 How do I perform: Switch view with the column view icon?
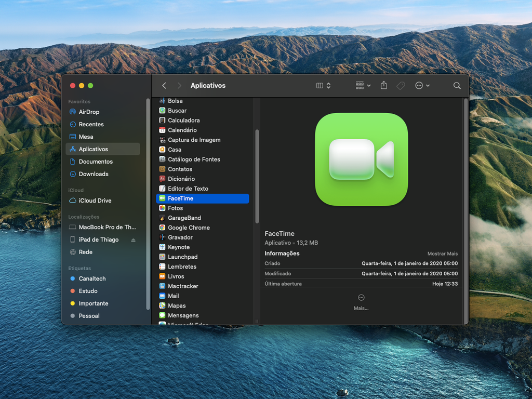320,86
